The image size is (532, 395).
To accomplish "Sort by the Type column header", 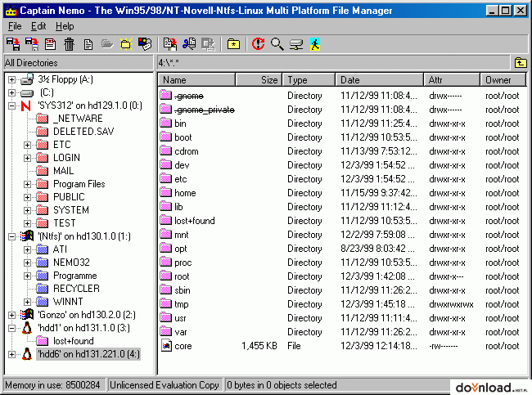I will click(309, 80).
